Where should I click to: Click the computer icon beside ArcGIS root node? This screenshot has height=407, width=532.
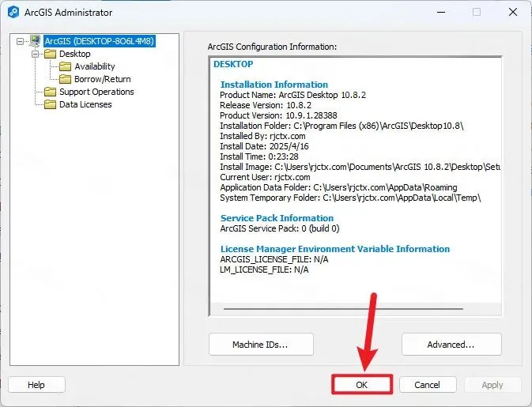[34, 41]
